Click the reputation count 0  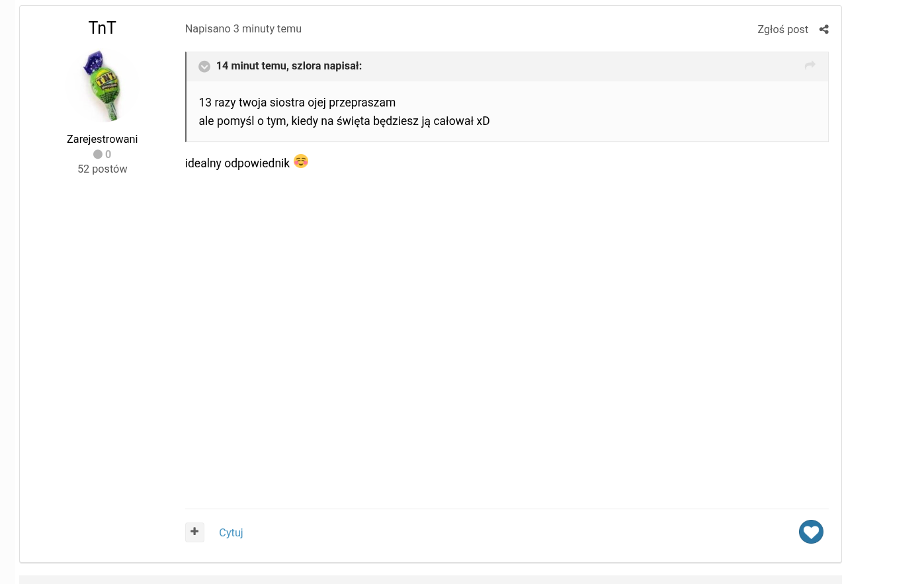[108, 154]
